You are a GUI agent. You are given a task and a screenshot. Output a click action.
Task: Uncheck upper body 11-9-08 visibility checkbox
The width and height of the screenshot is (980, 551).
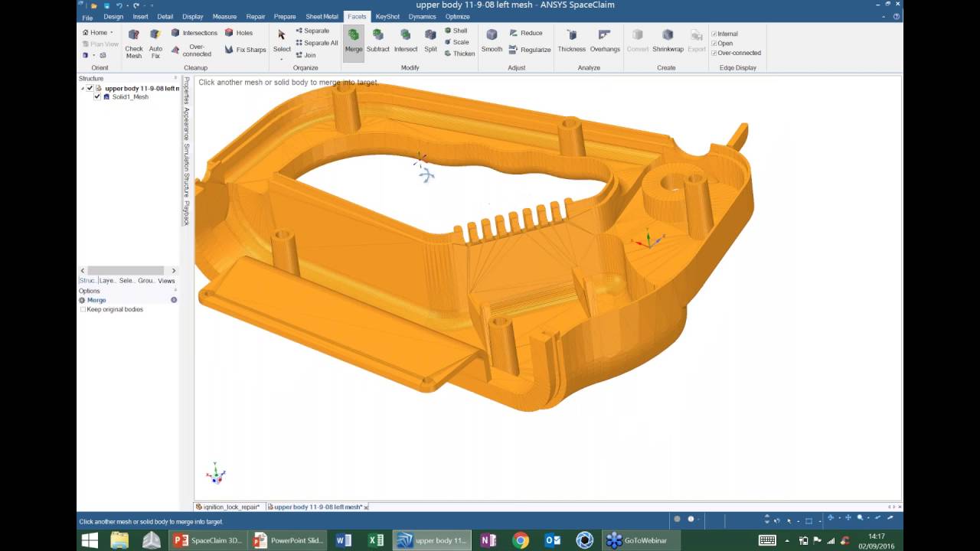click(x=90, y=88)
